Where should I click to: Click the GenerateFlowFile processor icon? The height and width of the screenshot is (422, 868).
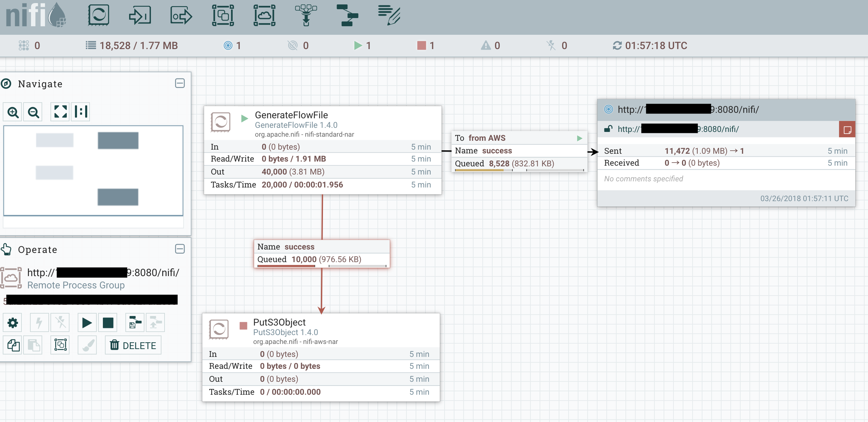220,122
